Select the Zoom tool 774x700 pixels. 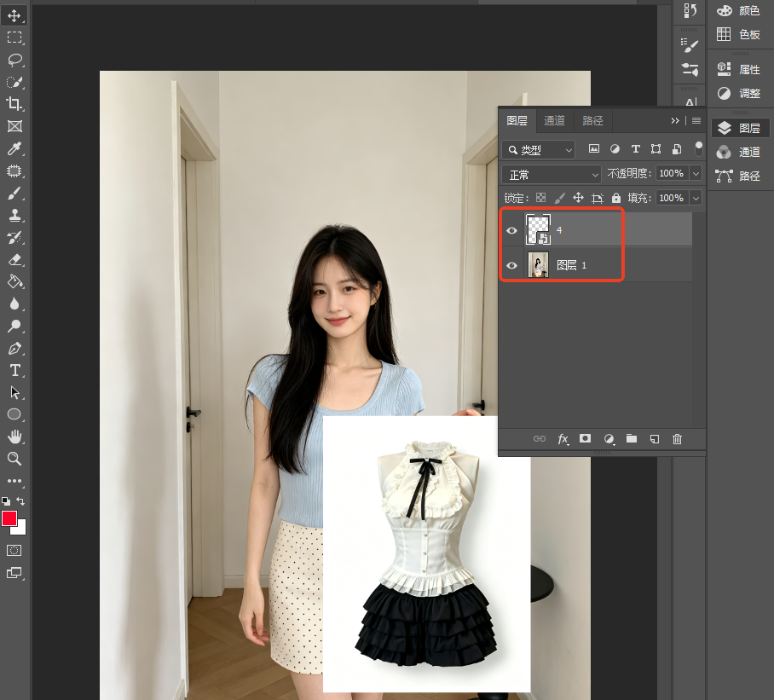(x=14, y=459)
